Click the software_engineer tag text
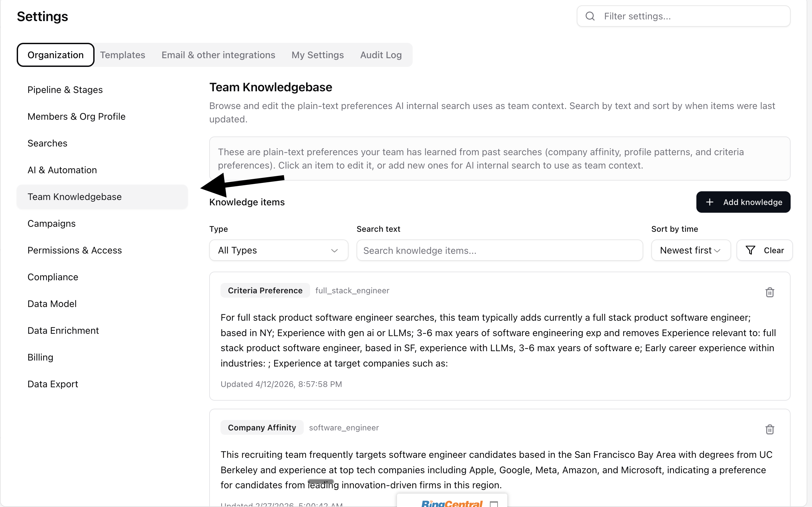 coord(344,427)
